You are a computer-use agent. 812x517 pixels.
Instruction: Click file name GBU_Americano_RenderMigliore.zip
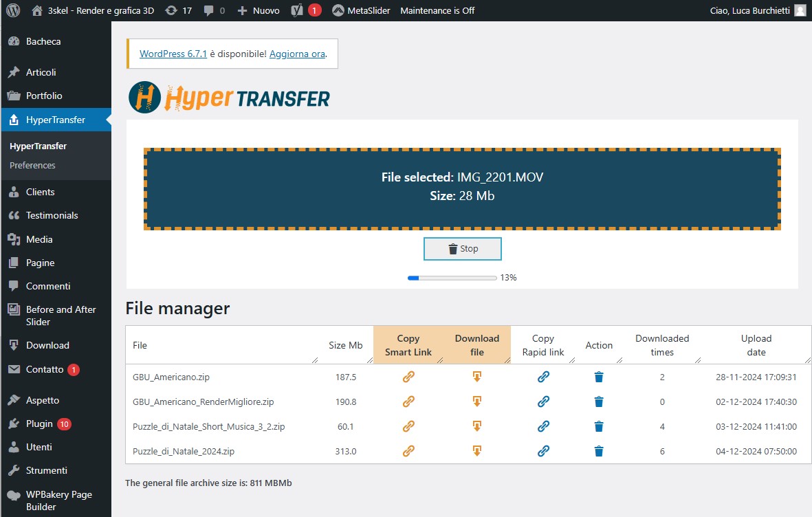203,401
